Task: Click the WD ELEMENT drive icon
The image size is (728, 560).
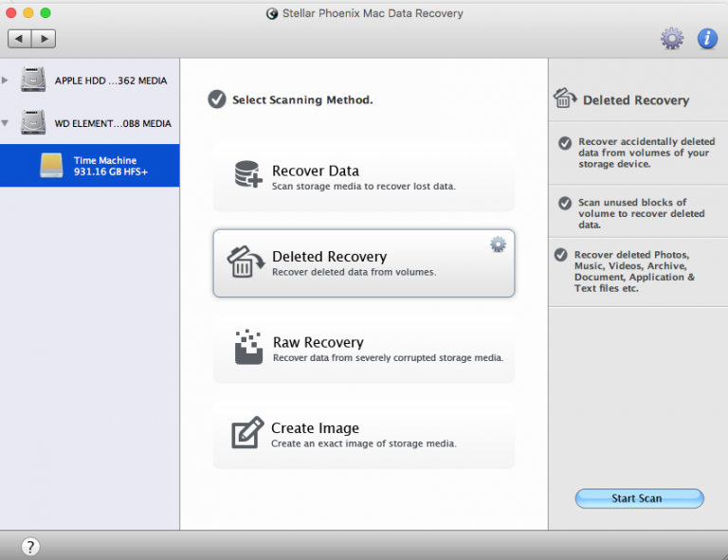Action: [x=33, y=122]
